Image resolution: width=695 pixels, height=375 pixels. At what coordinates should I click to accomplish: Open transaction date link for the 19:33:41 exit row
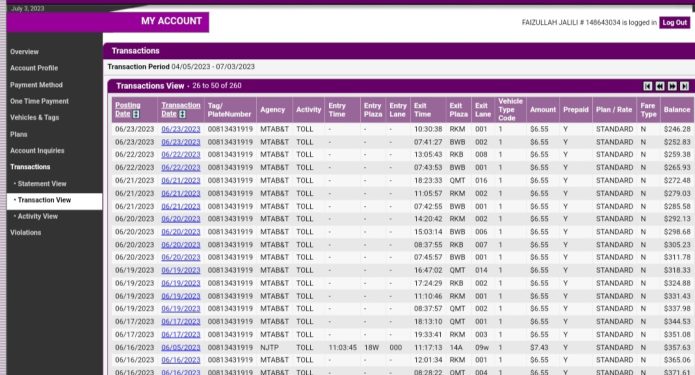[181, 335]
